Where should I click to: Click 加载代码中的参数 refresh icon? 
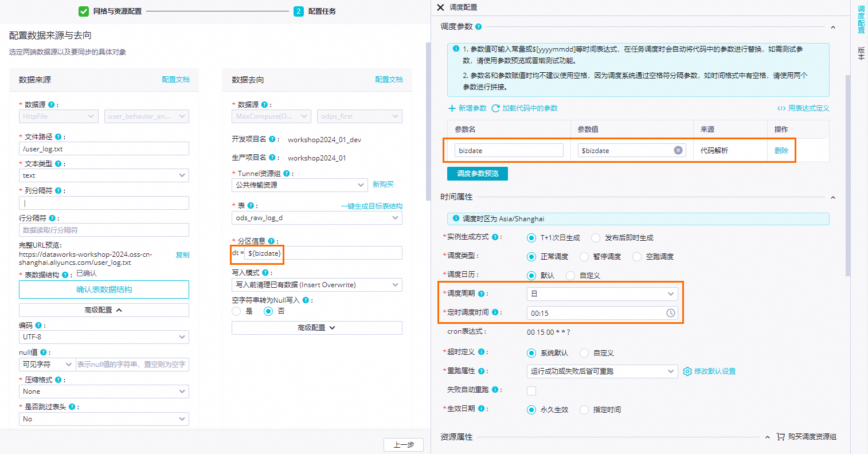495,108
